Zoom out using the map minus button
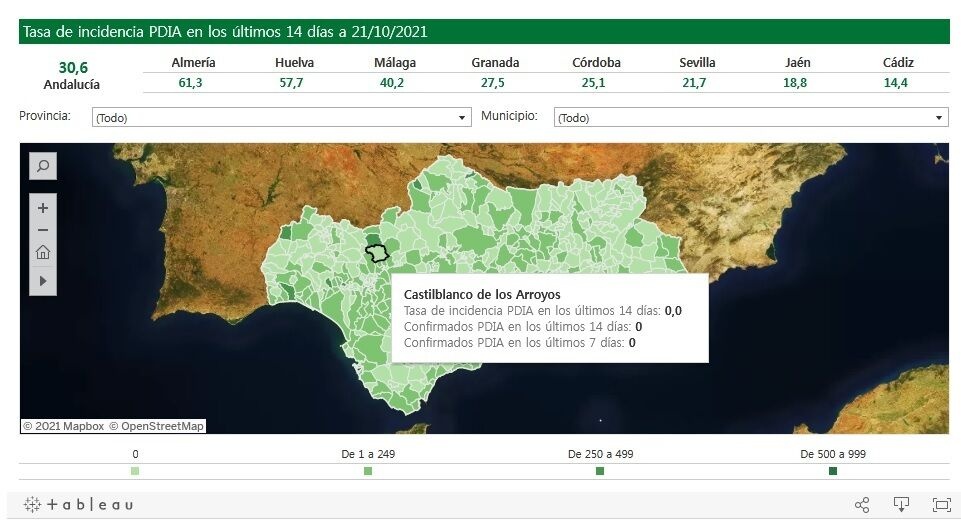961x521 pixels. coord(43,230)
